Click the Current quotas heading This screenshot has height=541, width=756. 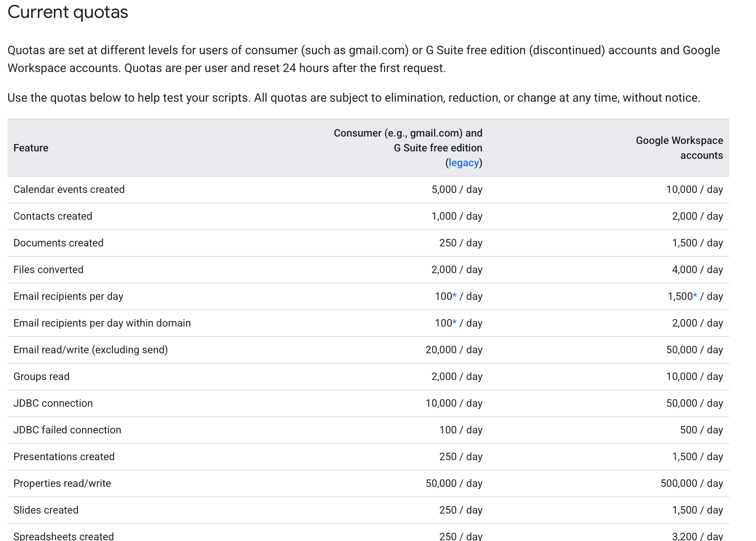[68, 12]
